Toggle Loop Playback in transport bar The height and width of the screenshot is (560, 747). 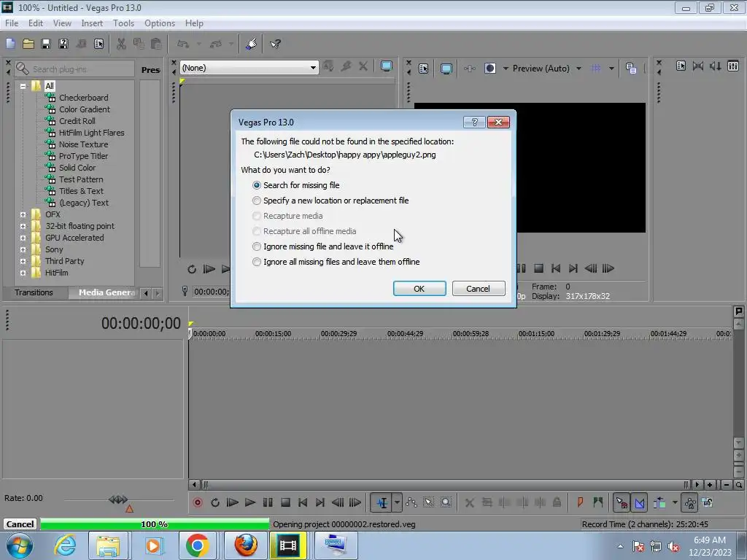click(x=215, y=502)
